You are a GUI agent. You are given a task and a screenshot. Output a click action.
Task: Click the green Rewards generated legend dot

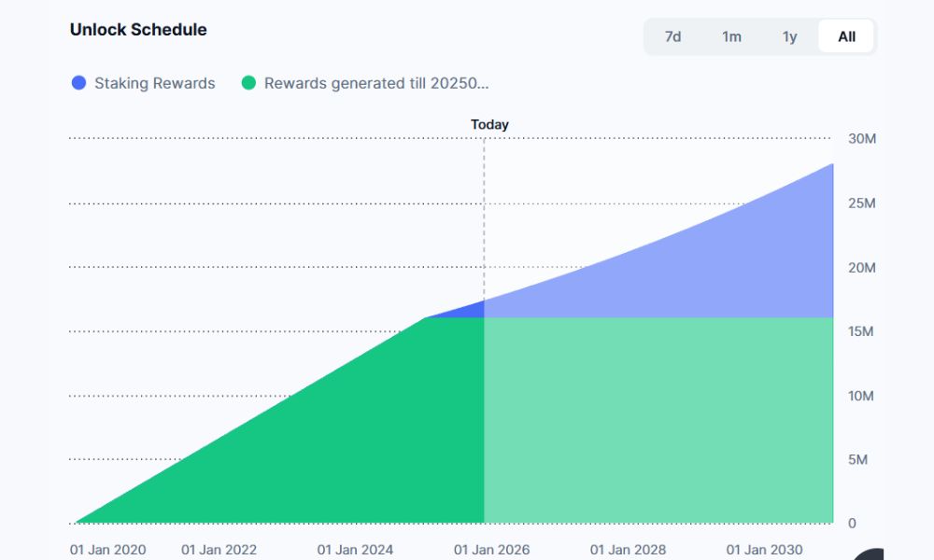pos(248,83)
